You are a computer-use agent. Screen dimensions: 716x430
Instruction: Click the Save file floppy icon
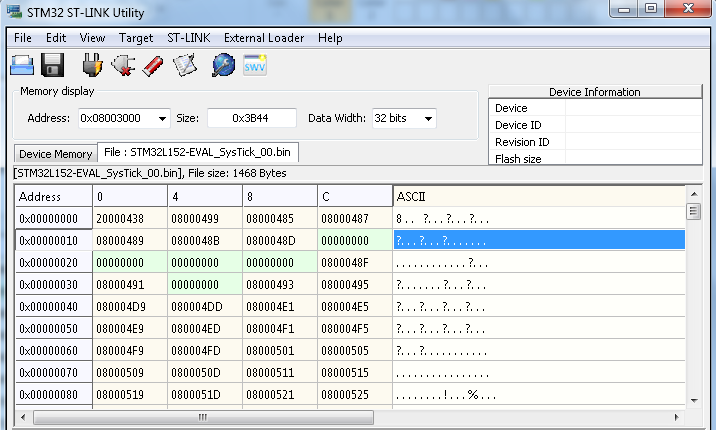click(x=53, y=65)
